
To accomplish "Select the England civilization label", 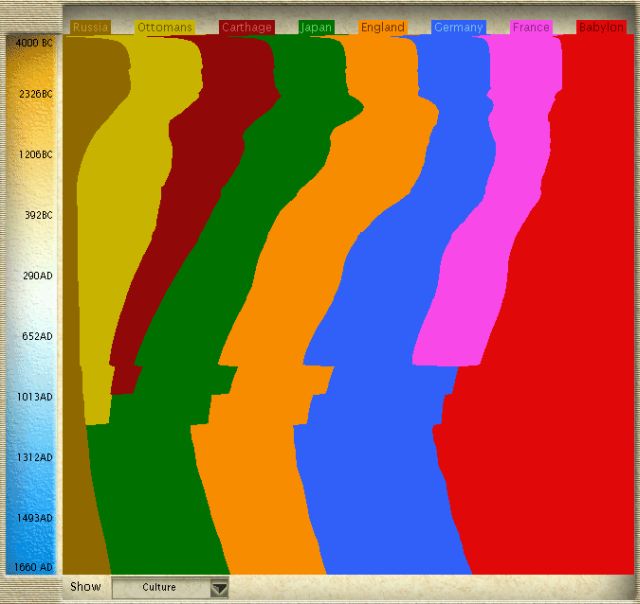I will [382, 27].
